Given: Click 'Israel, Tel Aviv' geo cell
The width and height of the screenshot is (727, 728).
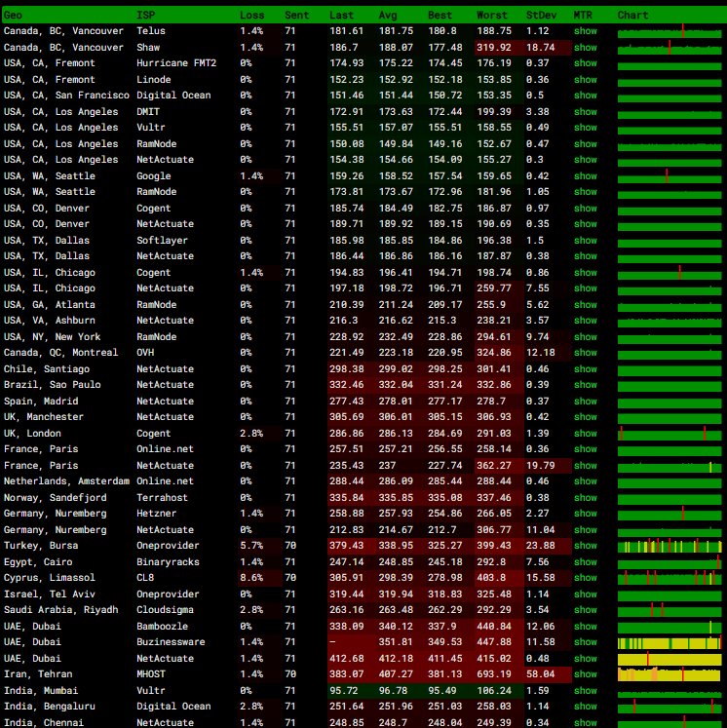Looking at the screenshot, I should click(49, 594).
